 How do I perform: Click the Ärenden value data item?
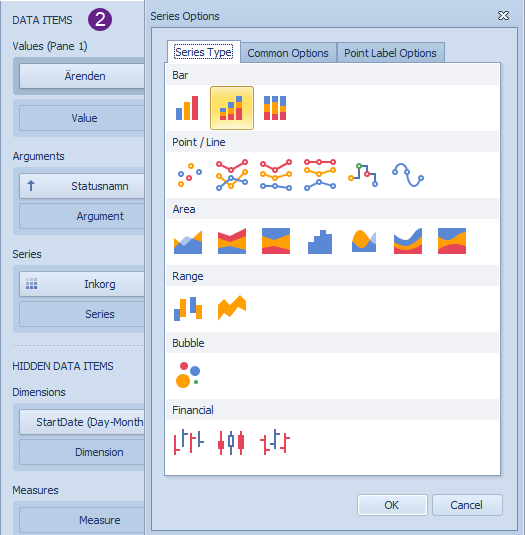coord(82,76)
